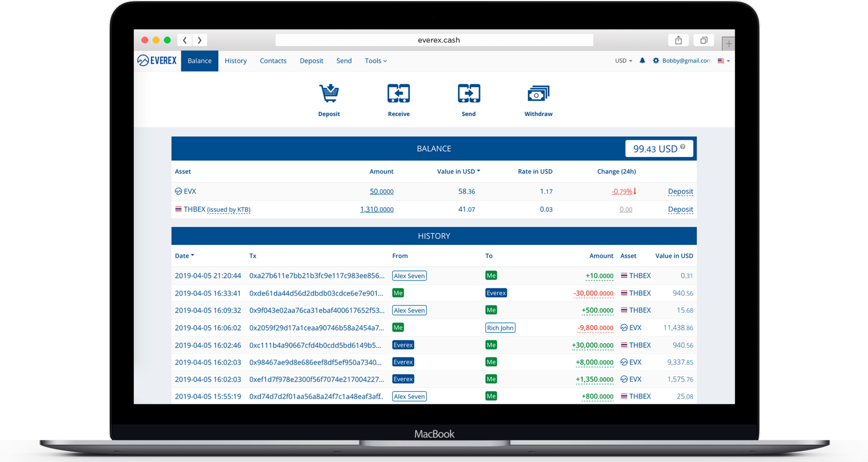Click the browser share icon
The height and width of the screenshot is (462, 868).
[x=678, y=40]
